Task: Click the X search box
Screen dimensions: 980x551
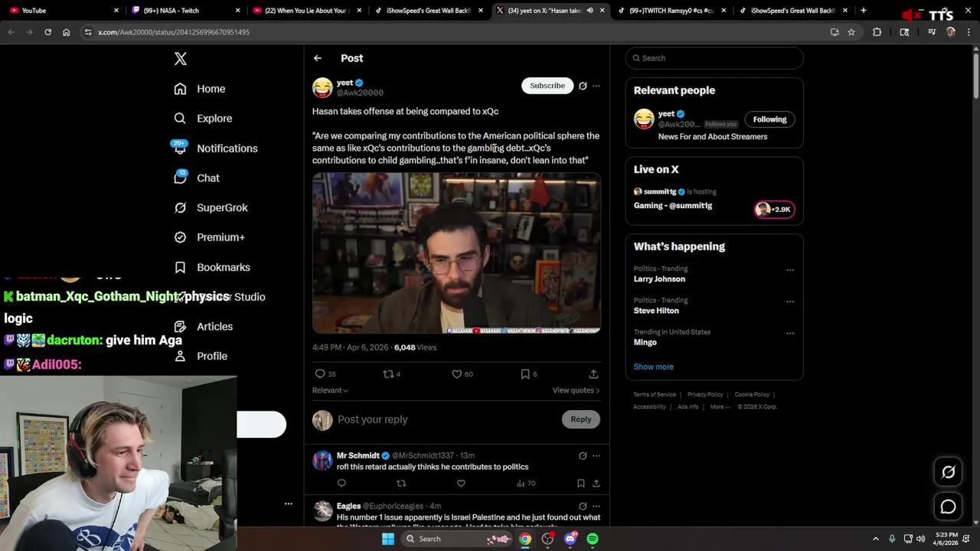Action: [x=714, y=58]
